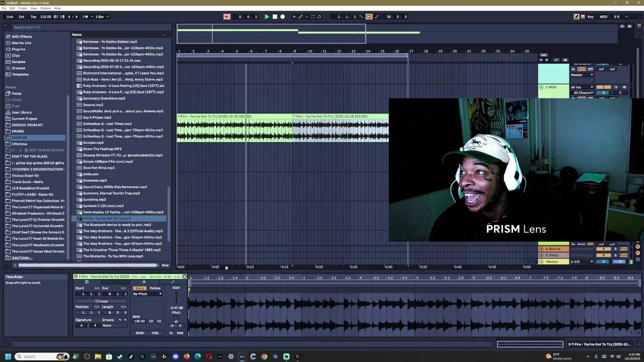Enable MIDI Arrangement Overdub (plus icon)

(294, 17)
